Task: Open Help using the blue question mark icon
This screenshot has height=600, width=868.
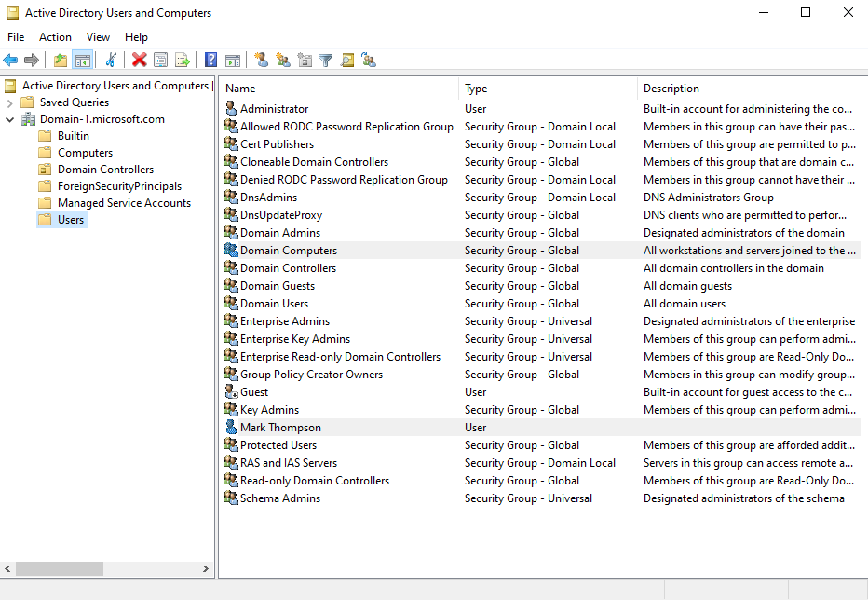Action: [x=210, y=60]
